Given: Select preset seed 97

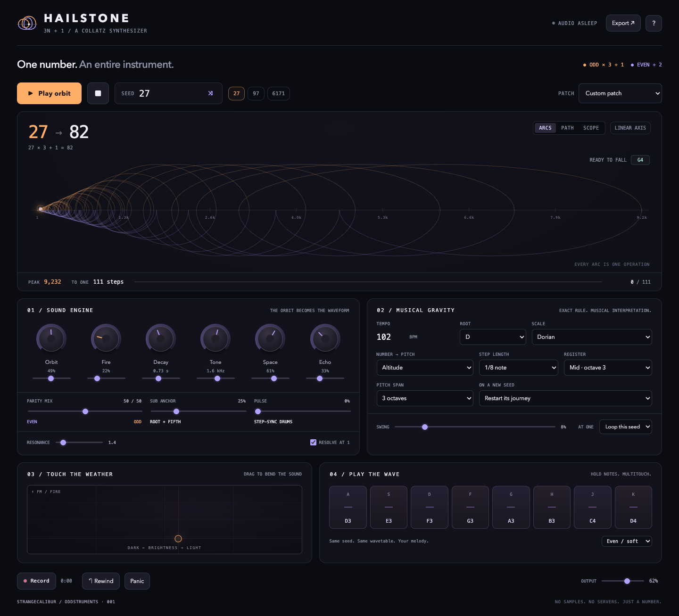Looking at the screenshot, I should [x=256, y=93].
